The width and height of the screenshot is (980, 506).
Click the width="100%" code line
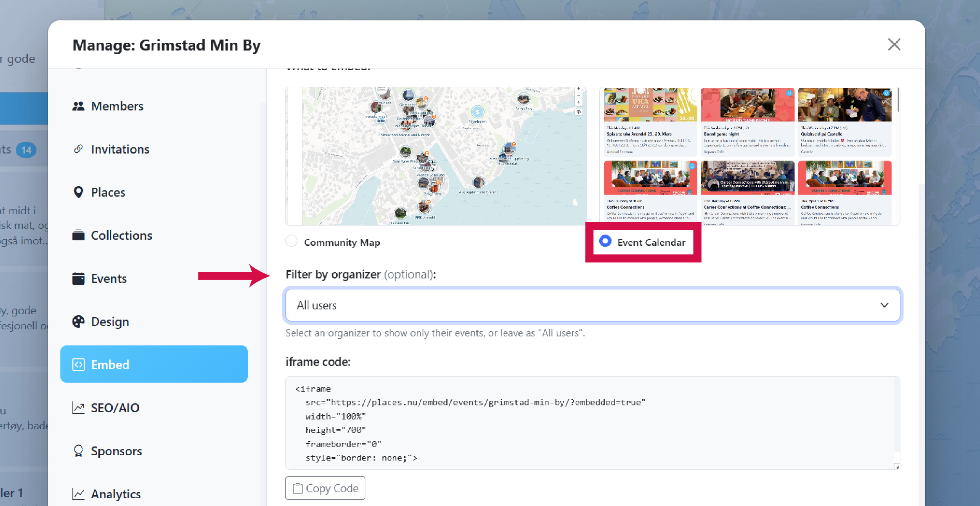pos(336,416)
